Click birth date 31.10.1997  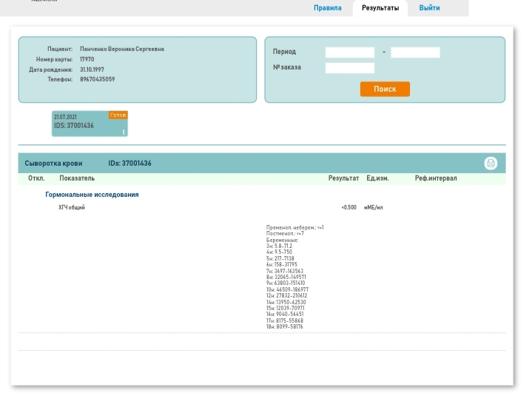[92, 70]
